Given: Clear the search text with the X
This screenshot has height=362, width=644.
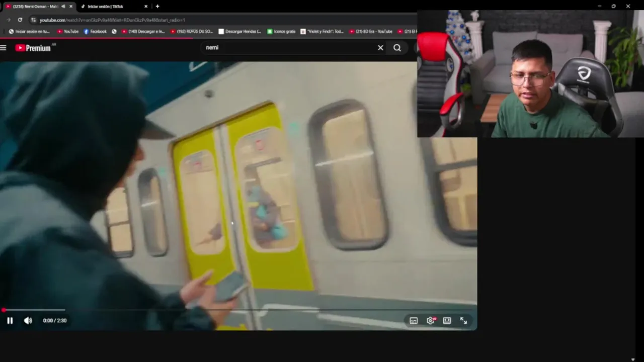Looking at the screenshot, I should [x=380, y=48].
